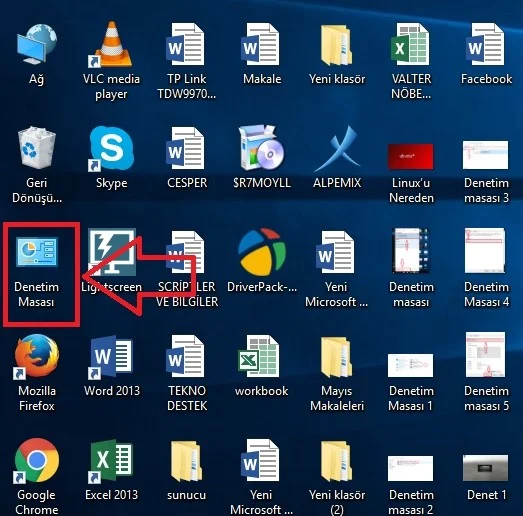Open the TEKNO DESTEK Word document
Screen dimensions: 523x516
pyautogui.click(x=186, y=356)
